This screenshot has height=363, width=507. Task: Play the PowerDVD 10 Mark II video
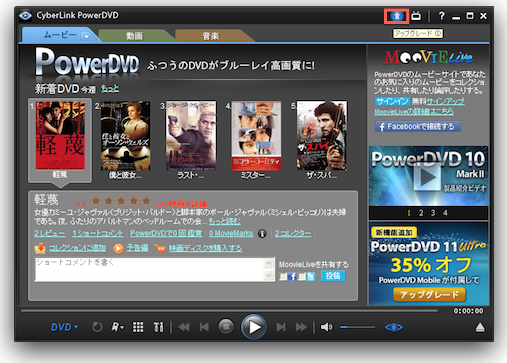(427, 177)
